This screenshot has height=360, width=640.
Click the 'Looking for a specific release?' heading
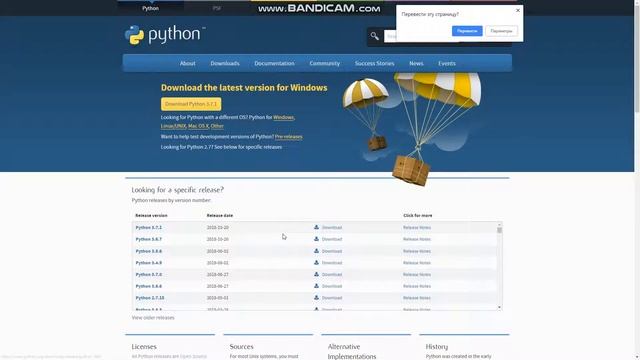(x=178, y=190)
